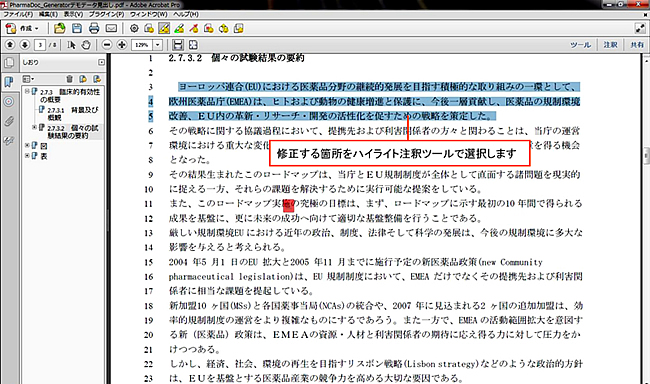Click the toolbar icon after the stamp tool
This screenshot has height=384, width=650.
click(224, 29)
